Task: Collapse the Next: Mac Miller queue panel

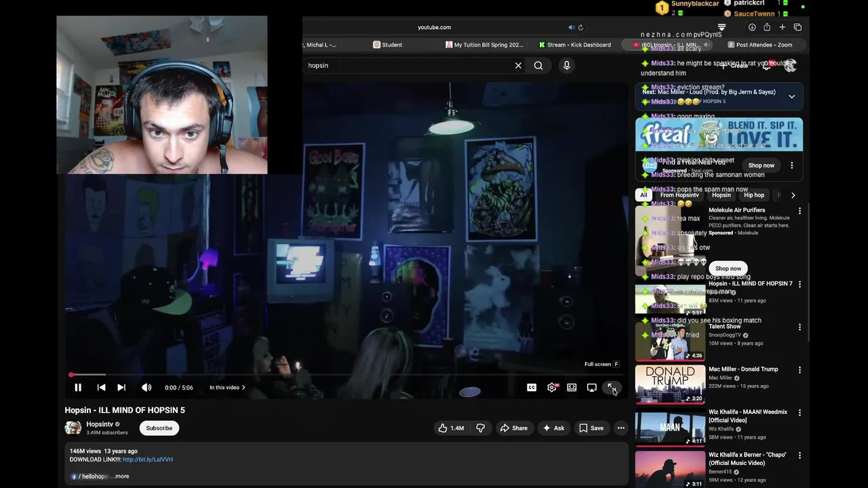Action: (x=791, y=97)
